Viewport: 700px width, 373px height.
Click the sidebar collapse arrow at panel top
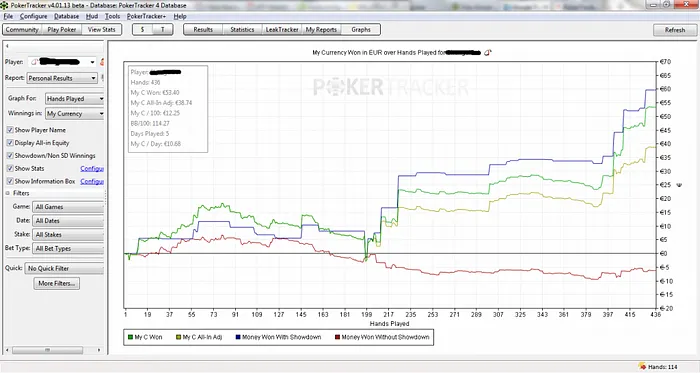coord(7,46)
